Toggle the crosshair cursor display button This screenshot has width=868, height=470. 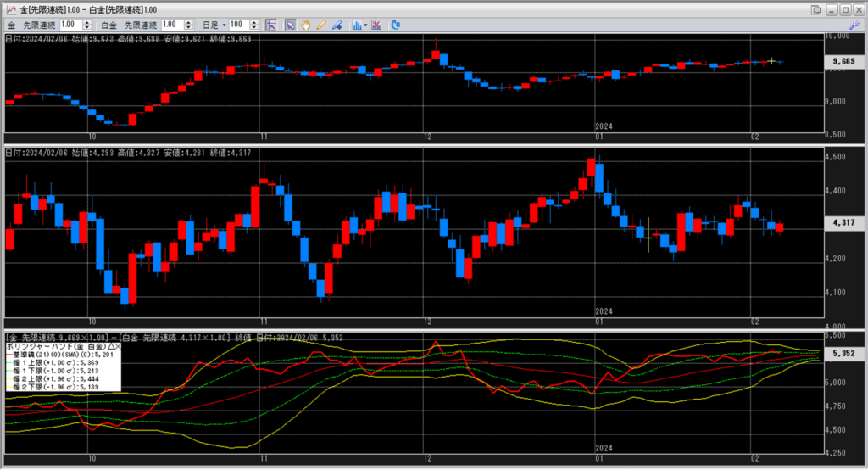pos(271,25)
